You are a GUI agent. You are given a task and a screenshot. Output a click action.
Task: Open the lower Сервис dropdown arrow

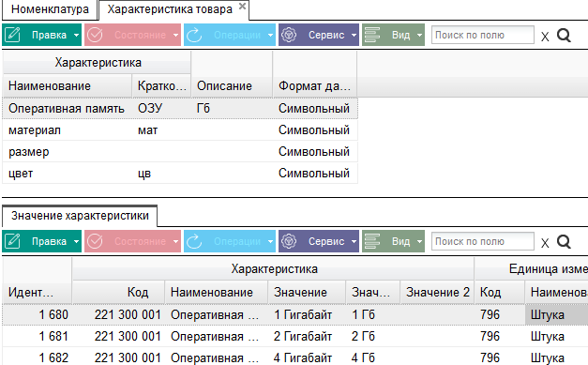[x=354, y=241]
